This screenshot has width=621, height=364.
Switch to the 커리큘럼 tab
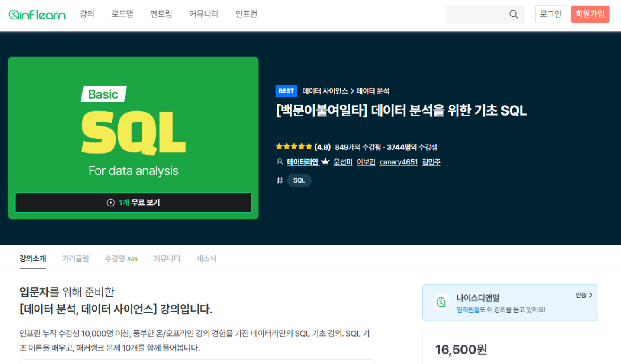coord(76,259)
